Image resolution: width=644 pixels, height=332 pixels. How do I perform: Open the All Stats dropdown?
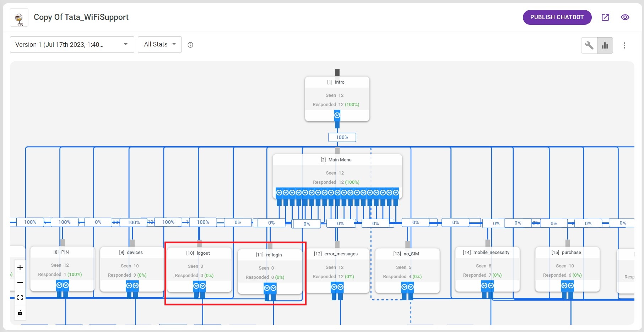click(160, 44)
